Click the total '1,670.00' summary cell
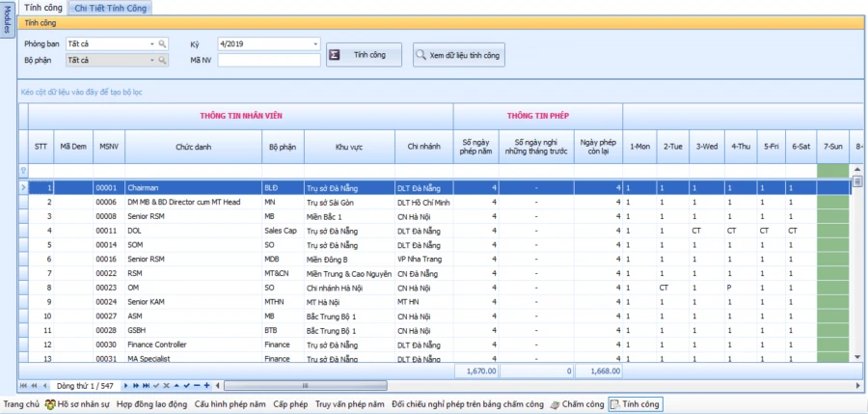The image size is (868, 414). [x=476, y=372]
